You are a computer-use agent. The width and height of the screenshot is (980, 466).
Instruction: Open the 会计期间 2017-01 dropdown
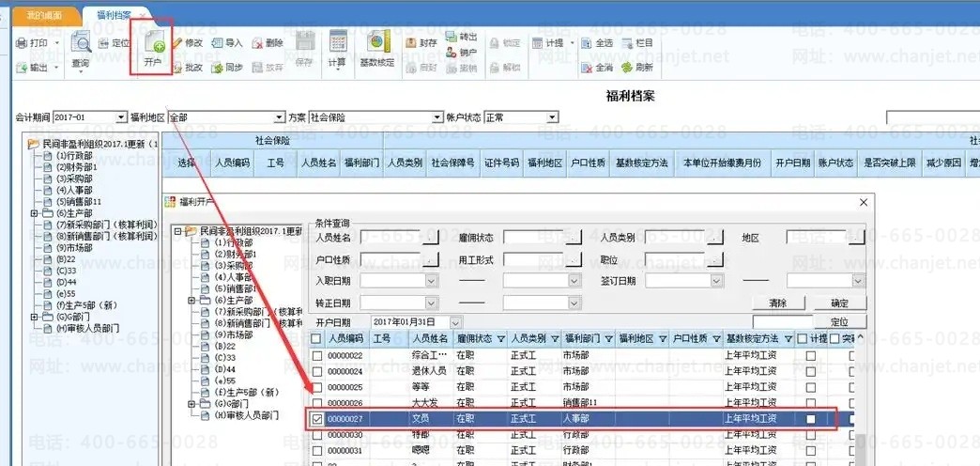pyautogui.click(x=121, y=117)
